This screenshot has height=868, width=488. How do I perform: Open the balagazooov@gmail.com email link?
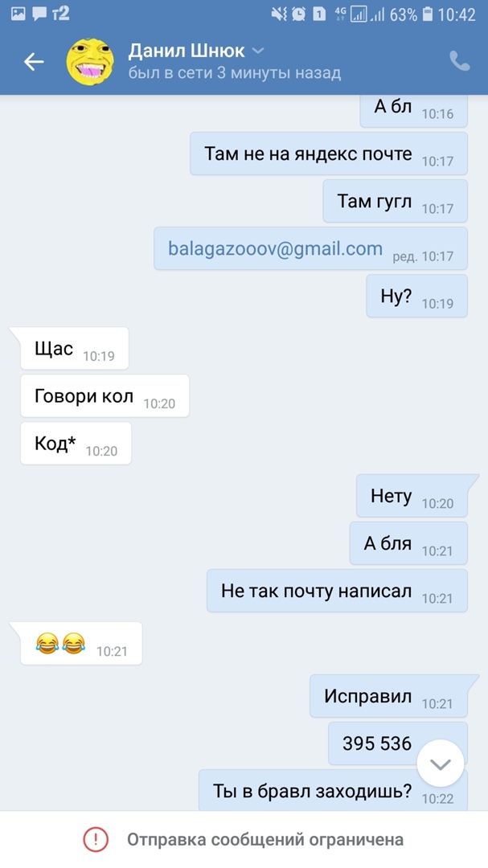tap(275, 248)
